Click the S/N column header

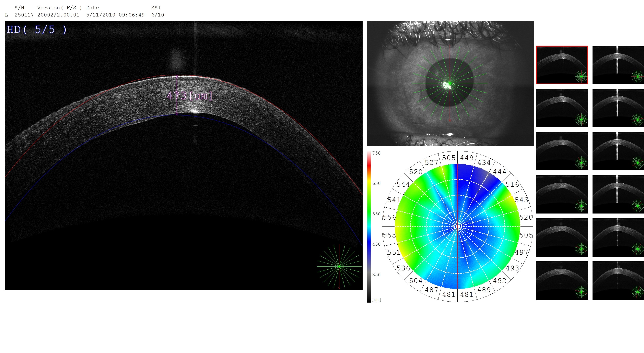(x=19, y=8)
